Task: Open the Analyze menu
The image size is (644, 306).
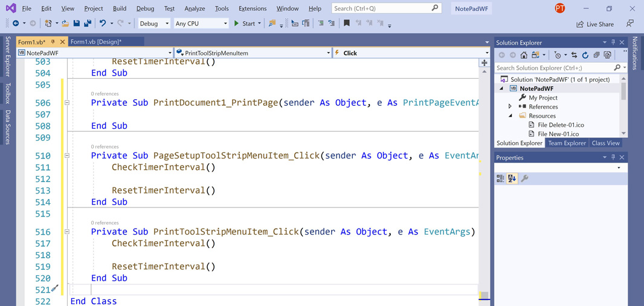Action: (195, 8)
